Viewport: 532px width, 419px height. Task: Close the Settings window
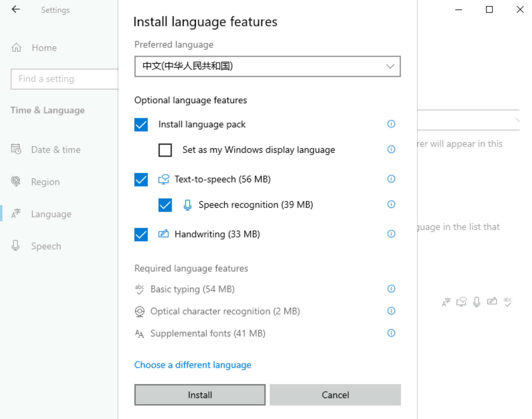(520, 10)
